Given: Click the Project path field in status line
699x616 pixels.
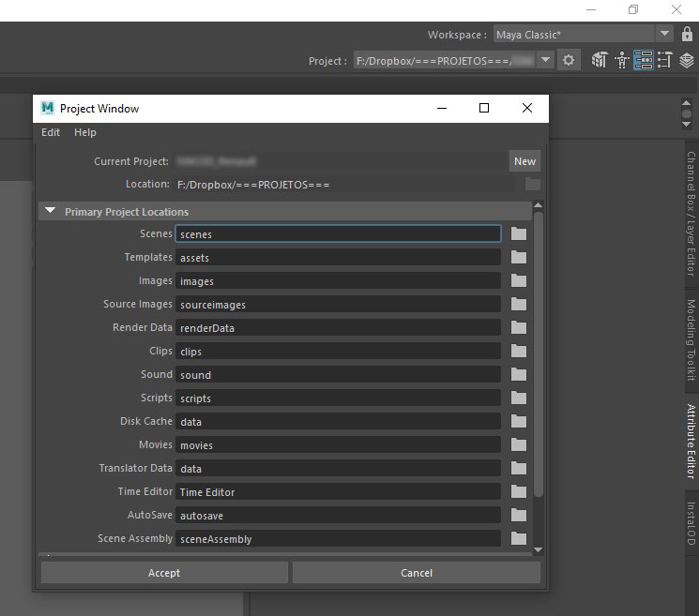Looking at the screenshot, I should pos(445,60).
